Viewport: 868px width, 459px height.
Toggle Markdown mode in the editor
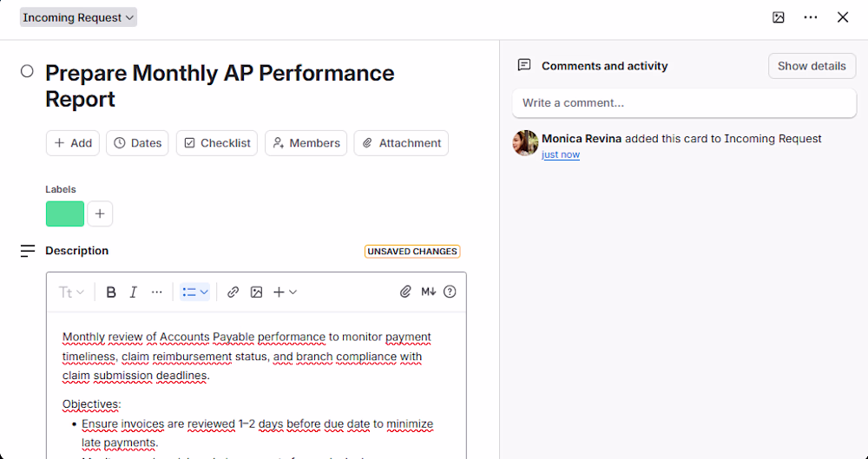429,292
